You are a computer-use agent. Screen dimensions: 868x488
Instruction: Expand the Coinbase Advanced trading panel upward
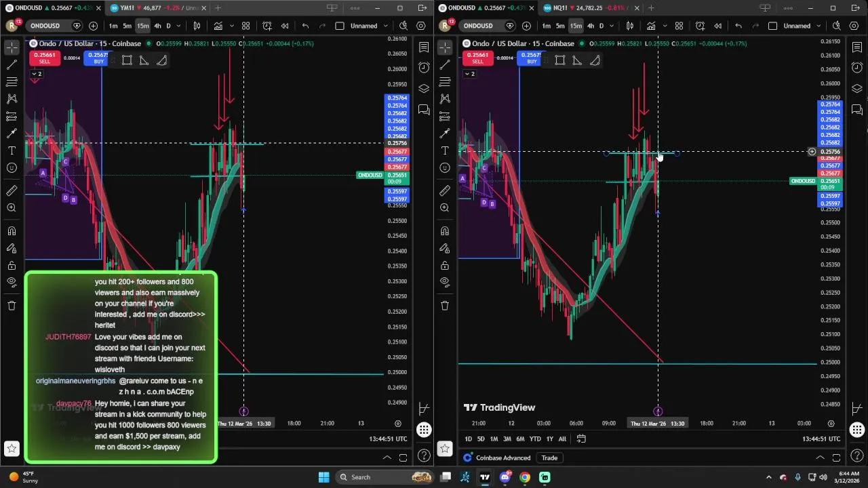820,457
